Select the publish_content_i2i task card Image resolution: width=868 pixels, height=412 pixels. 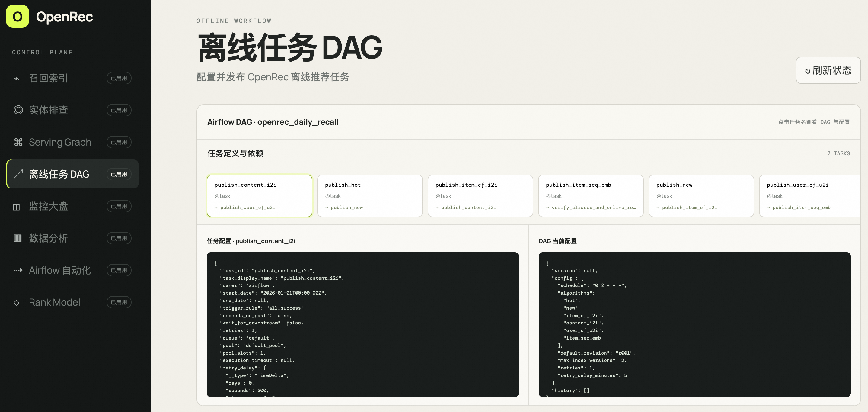259,196
